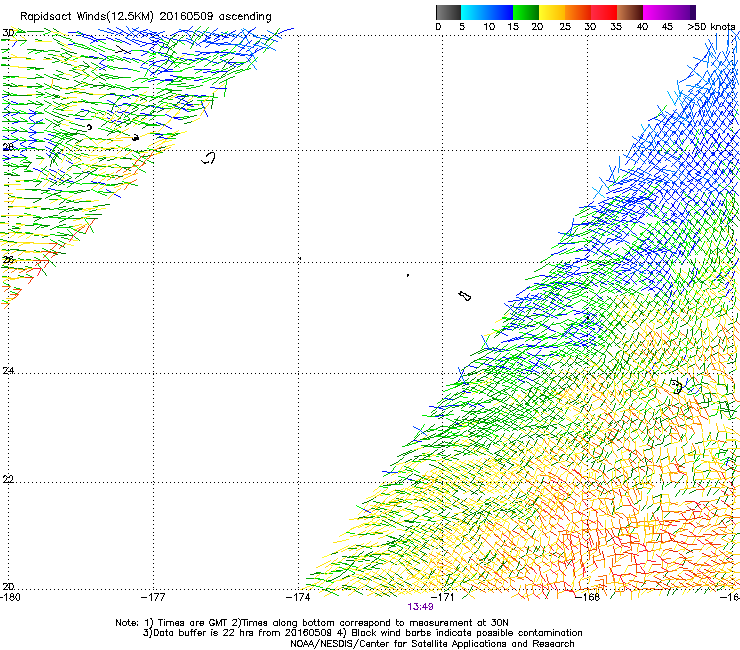Click the -180 longitude axis label
The image size is (740, 650).
(x=10, y=597)
